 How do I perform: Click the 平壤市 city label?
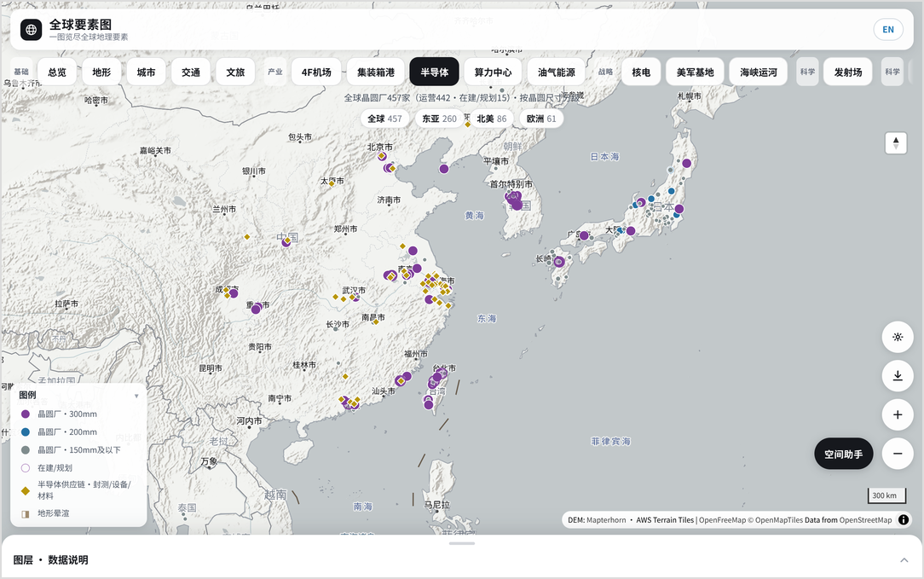[495, 161]
